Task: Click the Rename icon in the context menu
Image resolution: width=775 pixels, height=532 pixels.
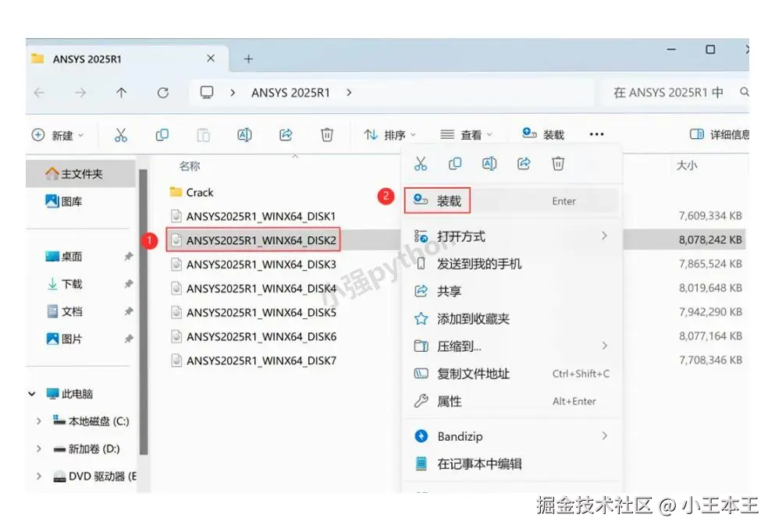Action: click(x=489, y=164)
